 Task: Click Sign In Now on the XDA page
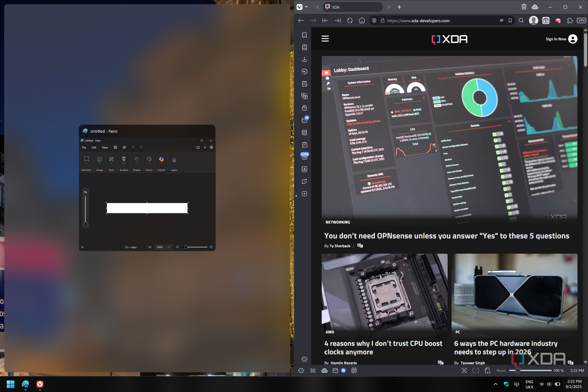click(556, 39)
